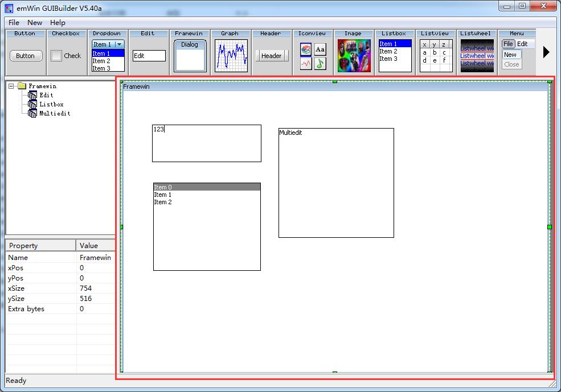Edit the xPos property value
561x392 pixels.
[96, 267]
